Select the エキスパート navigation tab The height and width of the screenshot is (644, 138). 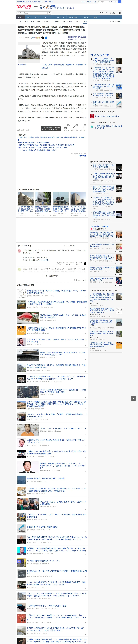tap(48, 17)
